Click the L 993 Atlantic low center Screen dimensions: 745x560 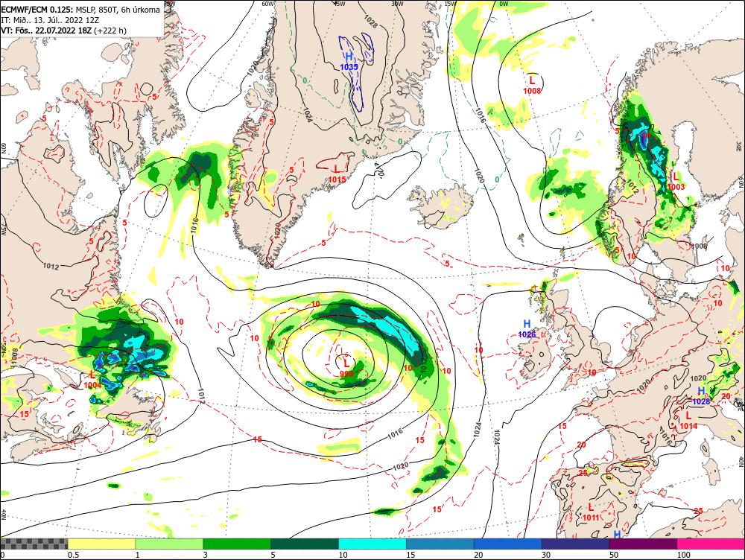(x=346, y=368)
